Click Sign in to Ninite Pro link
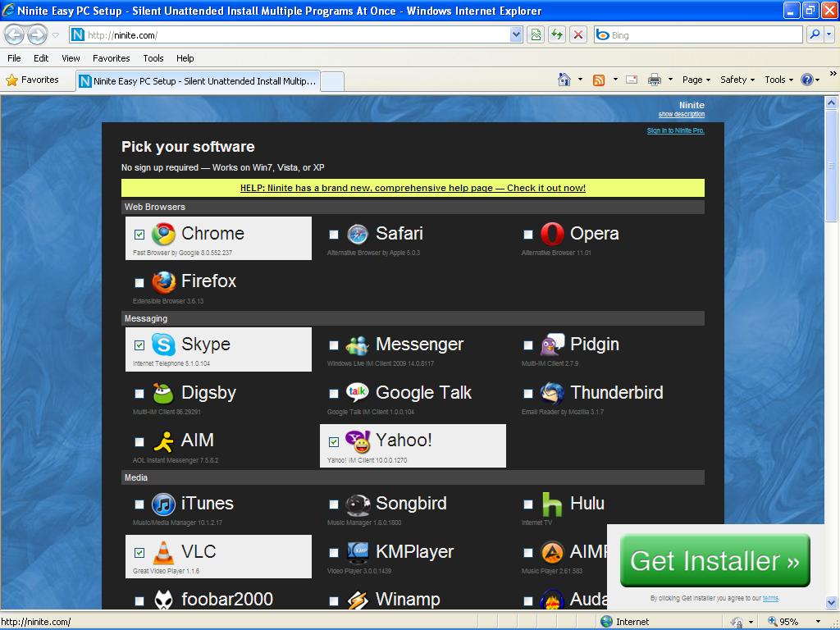This screenshot has width=840, height=630. point(676,130)
